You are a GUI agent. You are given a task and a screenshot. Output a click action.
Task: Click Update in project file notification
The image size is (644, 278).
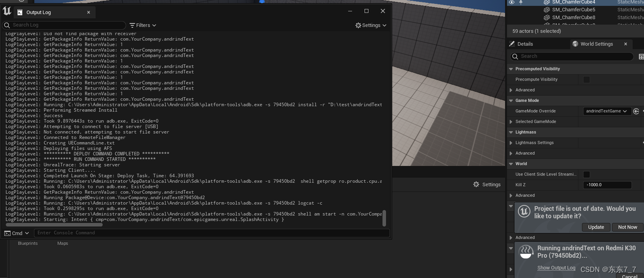[596, 227]
